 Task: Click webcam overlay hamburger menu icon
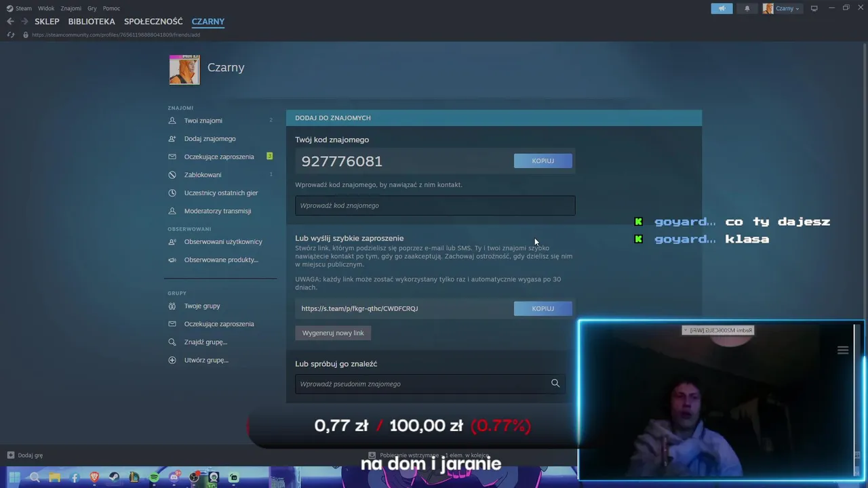tap(843, 350)
